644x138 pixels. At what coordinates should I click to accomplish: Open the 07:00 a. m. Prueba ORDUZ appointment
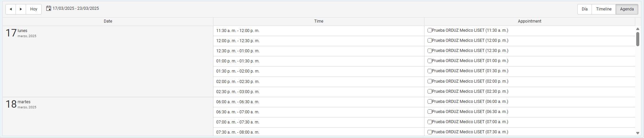click(470, 122)
